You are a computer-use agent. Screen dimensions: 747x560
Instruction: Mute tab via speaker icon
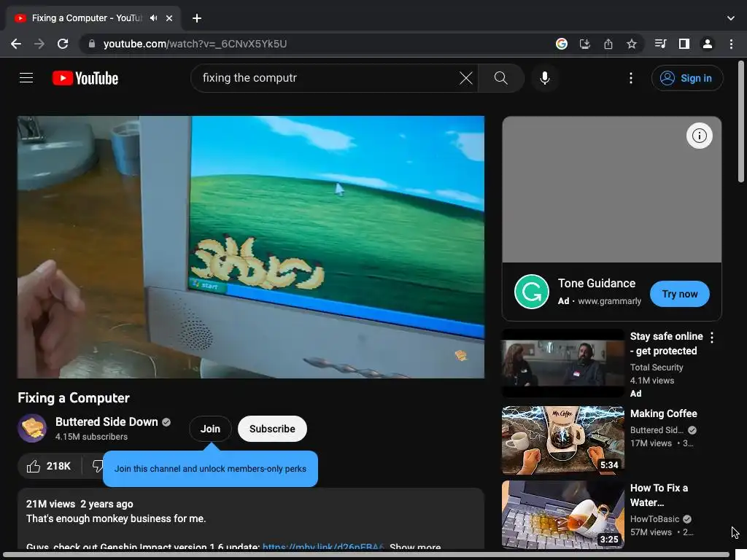pos(153,18)
